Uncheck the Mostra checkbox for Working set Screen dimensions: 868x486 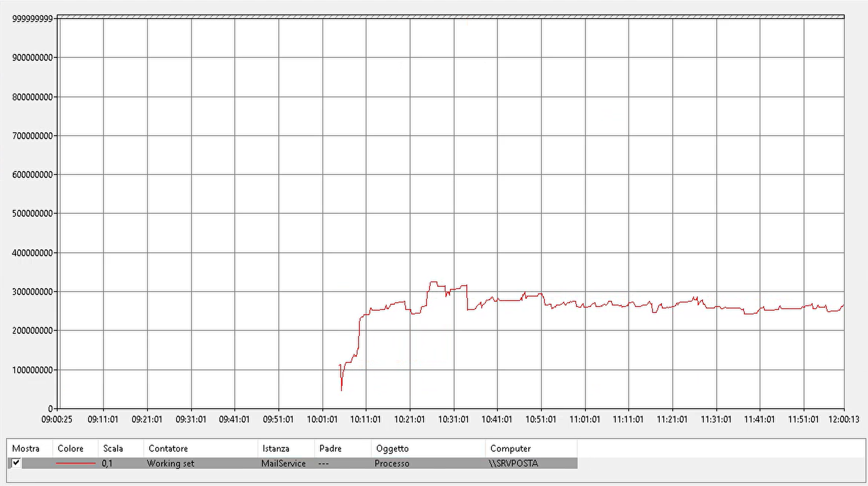point(16,463)
